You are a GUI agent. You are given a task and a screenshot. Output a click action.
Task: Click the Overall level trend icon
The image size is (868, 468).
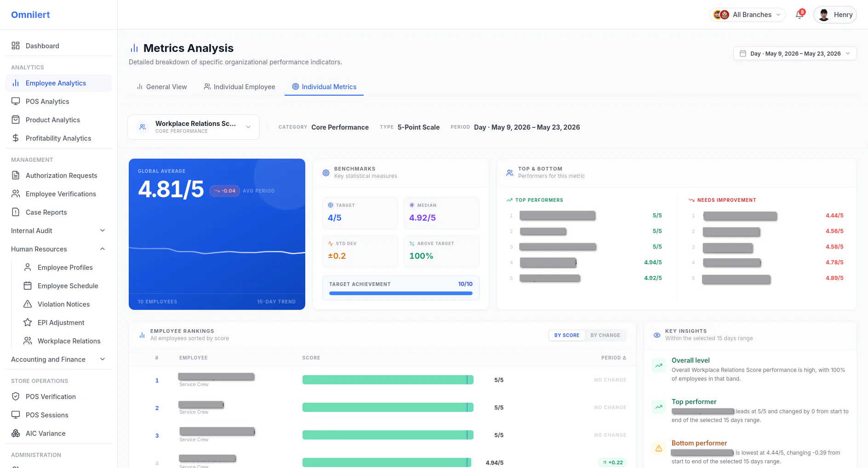point(659,365)
